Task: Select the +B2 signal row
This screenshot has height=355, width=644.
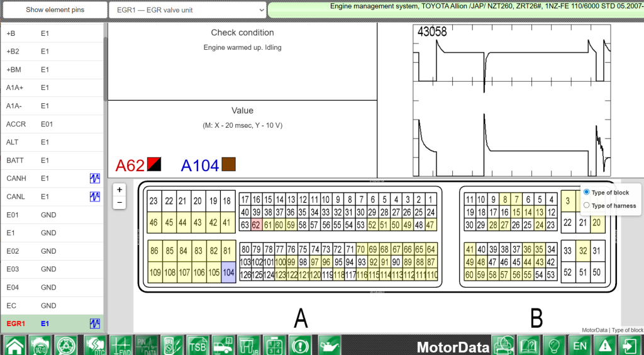Action: pyautogui.click(x=52, y=52)
